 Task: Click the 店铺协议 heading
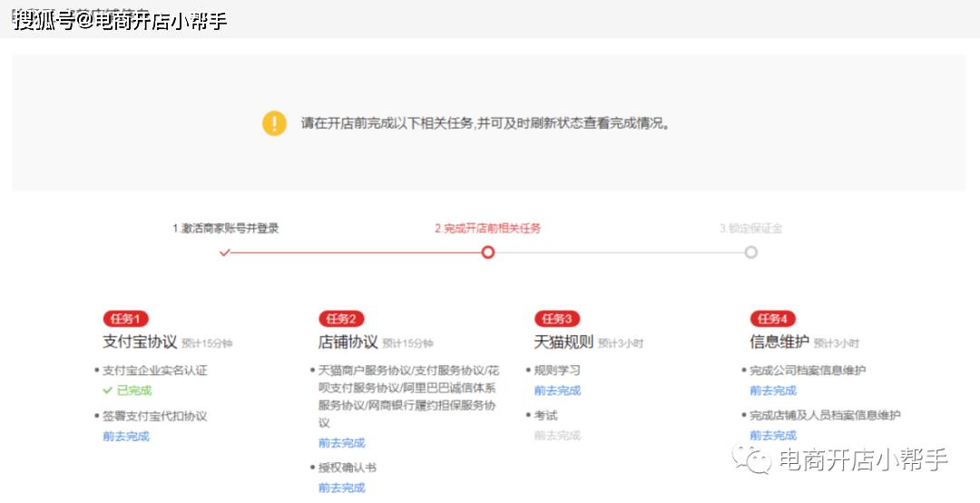[348, 341]
